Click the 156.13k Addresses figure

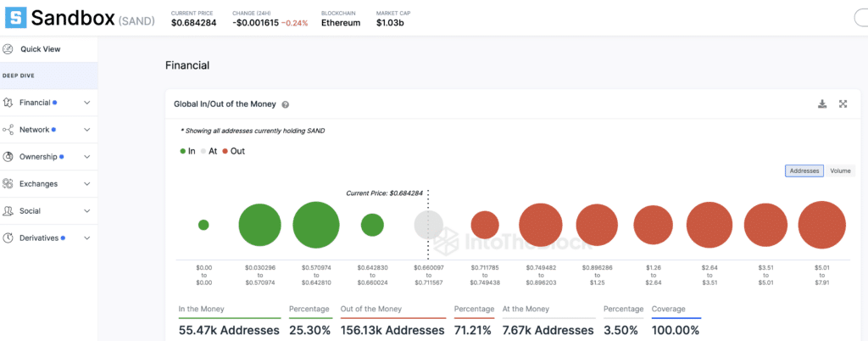(392, 331)
